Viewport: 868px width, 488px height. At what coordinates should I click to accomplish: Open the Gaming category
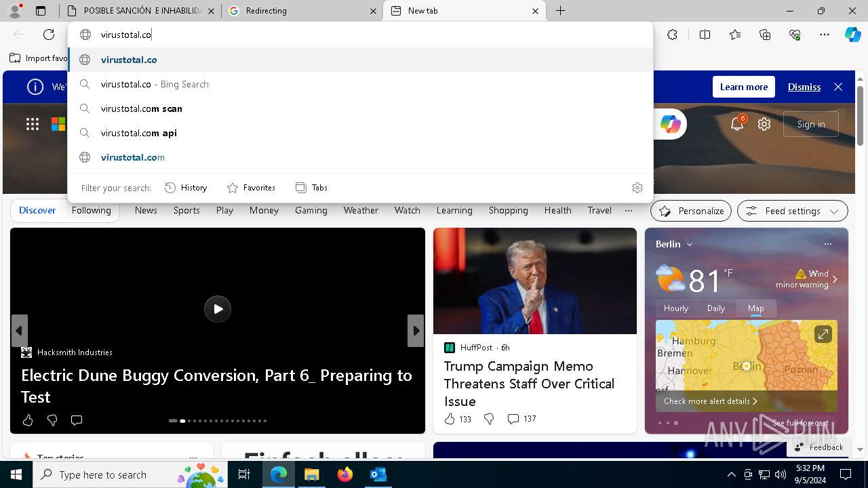(311, 211)
